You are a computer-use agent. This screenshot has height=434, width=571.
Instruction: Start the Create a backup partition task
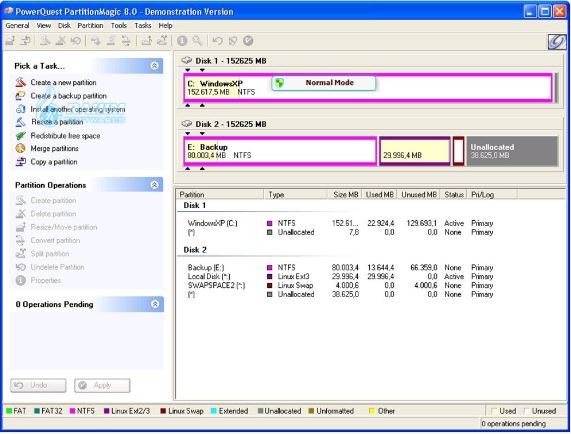point(68,96)
